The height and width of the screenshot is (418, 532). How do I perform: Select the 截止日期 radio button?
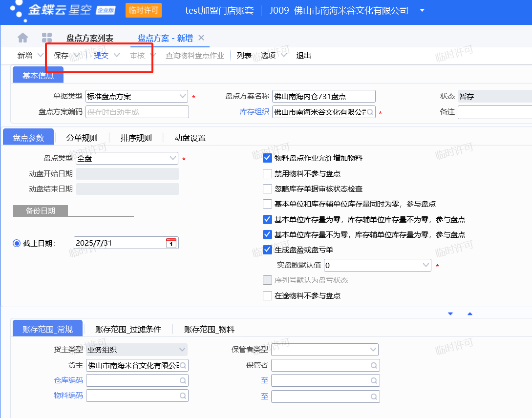[x=17, y=243]
